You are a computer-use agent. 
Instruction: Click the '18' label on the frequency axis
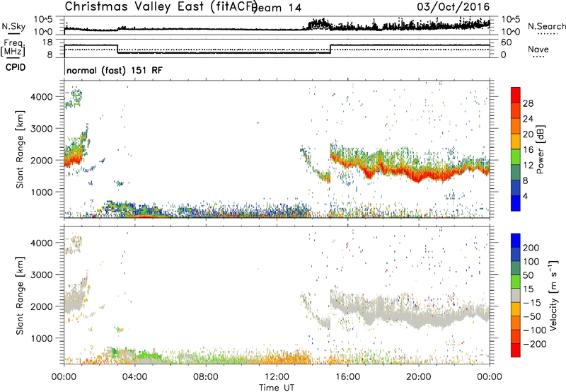47,42
